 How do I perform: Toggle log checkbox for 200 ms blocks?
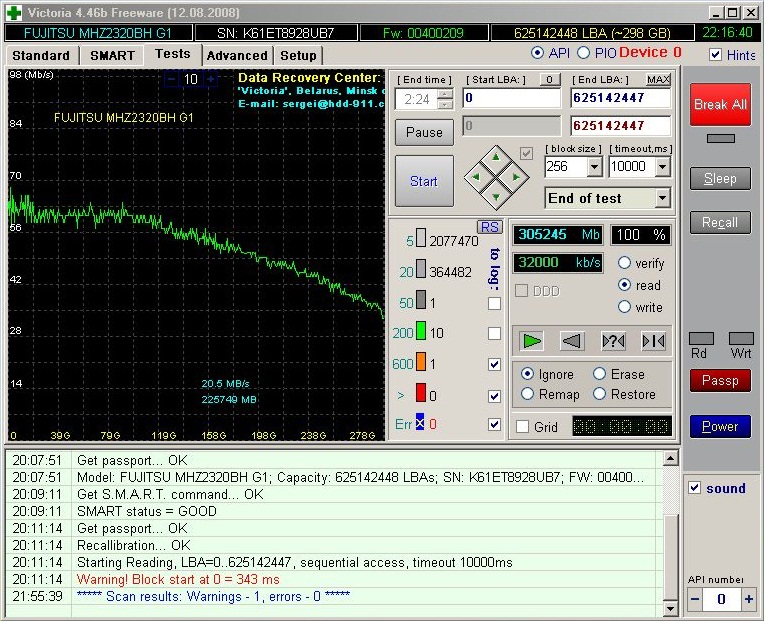tap(494, 333)
